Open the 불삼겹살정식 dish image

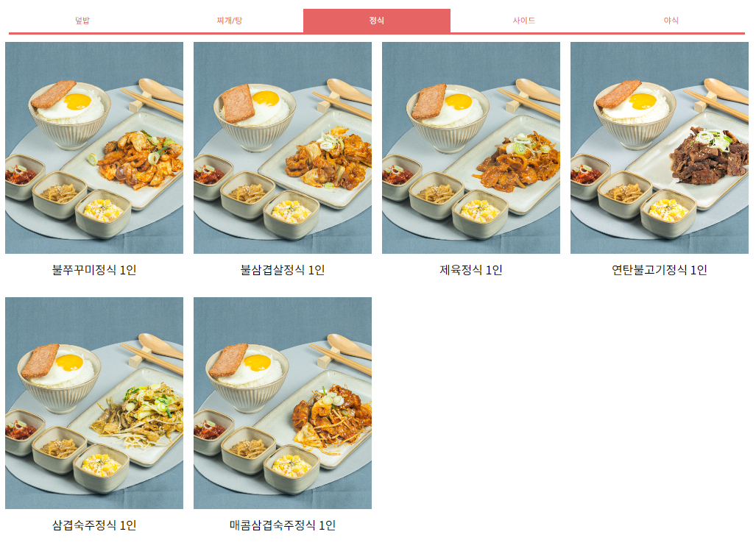[x=283, y=148]
